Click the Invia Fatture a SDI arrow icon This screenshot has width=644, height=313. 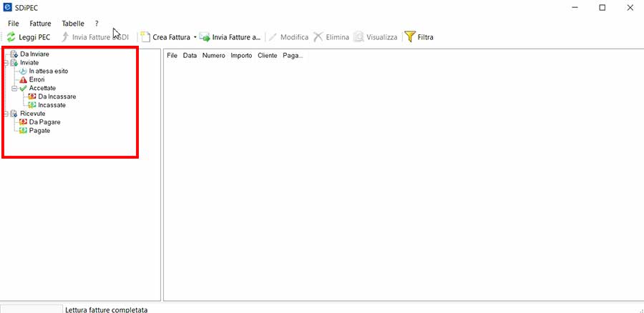click(65, 37)
